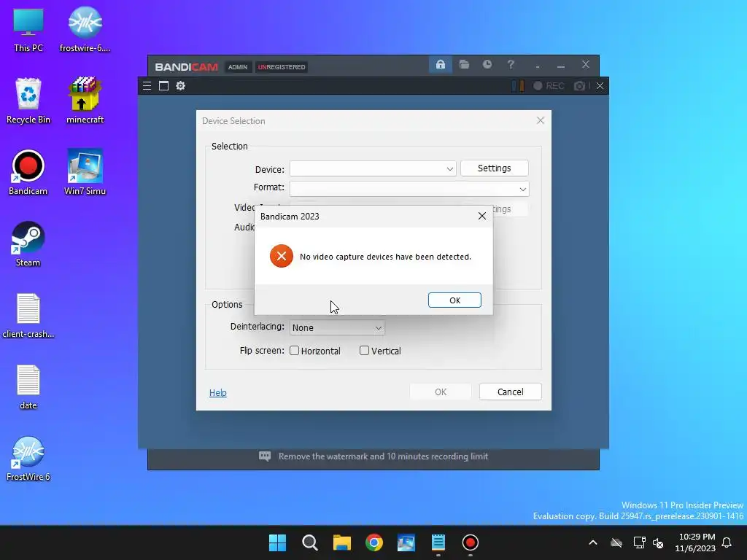Click the camera screenshot icon in Bandicam
747x560 pixels.
pos(579,86)
